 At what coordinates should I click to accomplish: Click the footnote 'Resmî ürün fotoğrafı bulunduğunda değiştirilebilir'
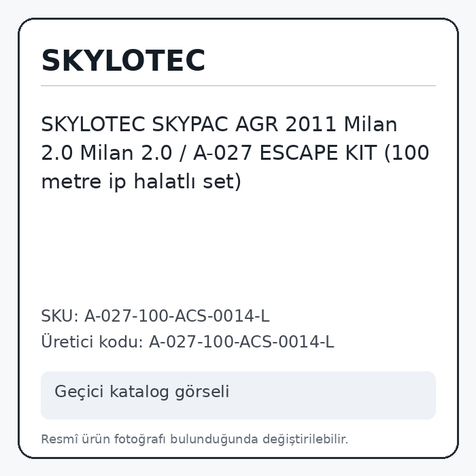(x=194, y=439)
